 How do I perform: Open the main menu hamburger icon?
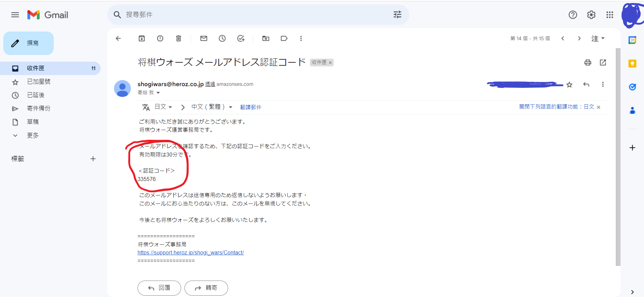15,15
